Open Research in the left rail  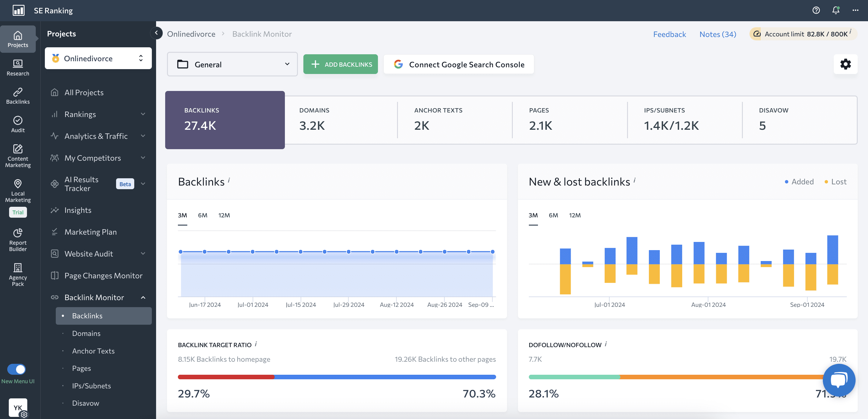(18, 68)
